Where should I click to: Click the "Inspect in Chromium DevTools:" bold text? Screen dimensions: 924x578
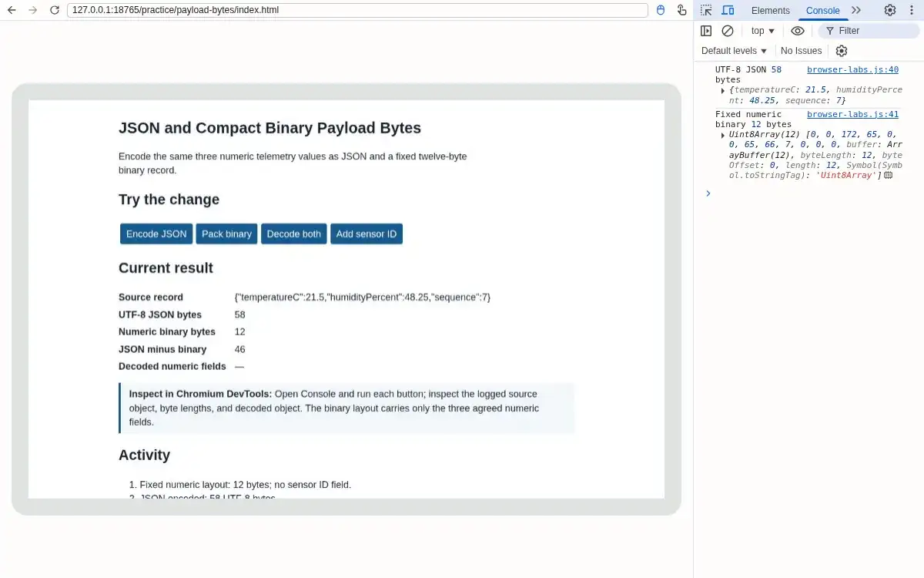click(200, 394)
